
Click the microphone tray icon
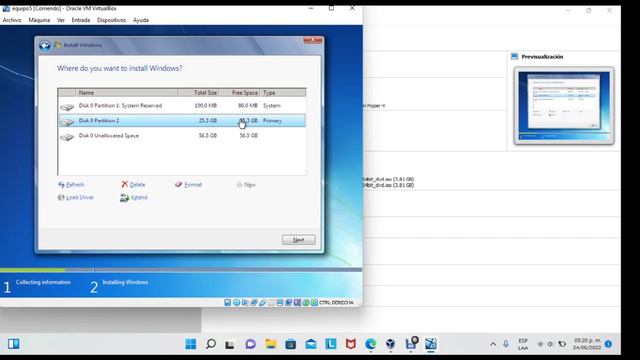(506, 344)
